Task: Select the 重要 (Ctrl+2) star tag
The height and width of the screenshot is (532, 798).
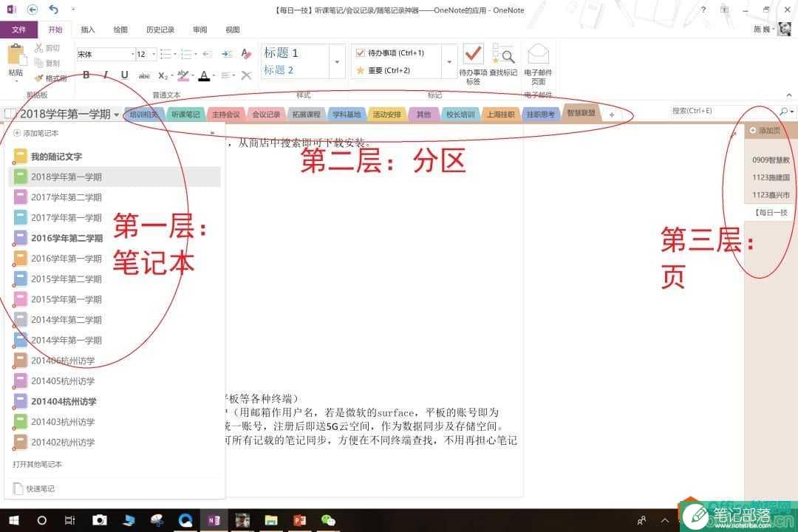Action: [x=383, y=70]
